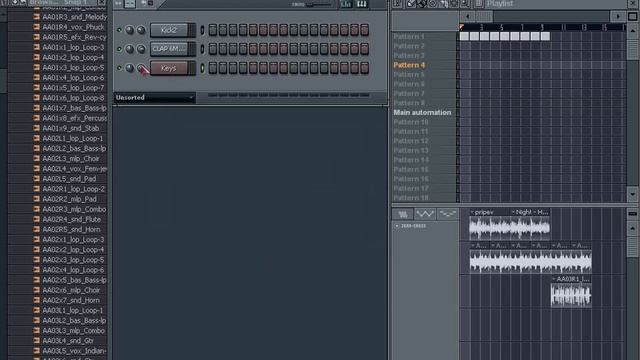Mute the CLAP channel using its green LED
Viewport: 640px width, 360px height.
point(119,49)
